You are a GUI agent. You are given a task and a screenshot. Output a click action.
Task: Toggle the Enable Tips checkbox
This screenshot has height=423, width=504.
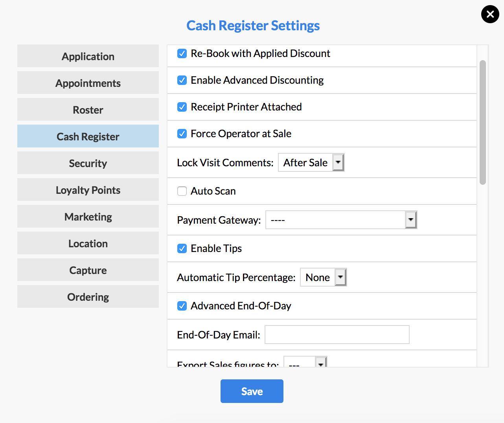(182, 248)
